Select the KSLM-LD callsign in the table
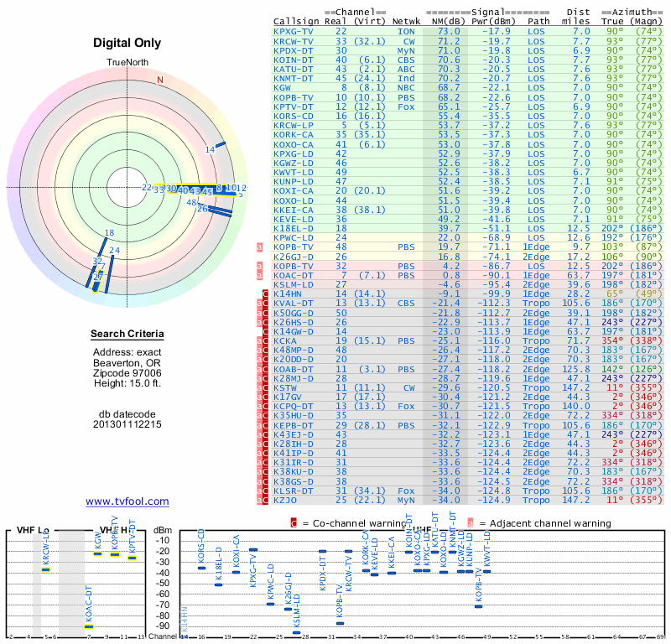The width and height of the screenshot is (671, 644). [x=294, y=284]
